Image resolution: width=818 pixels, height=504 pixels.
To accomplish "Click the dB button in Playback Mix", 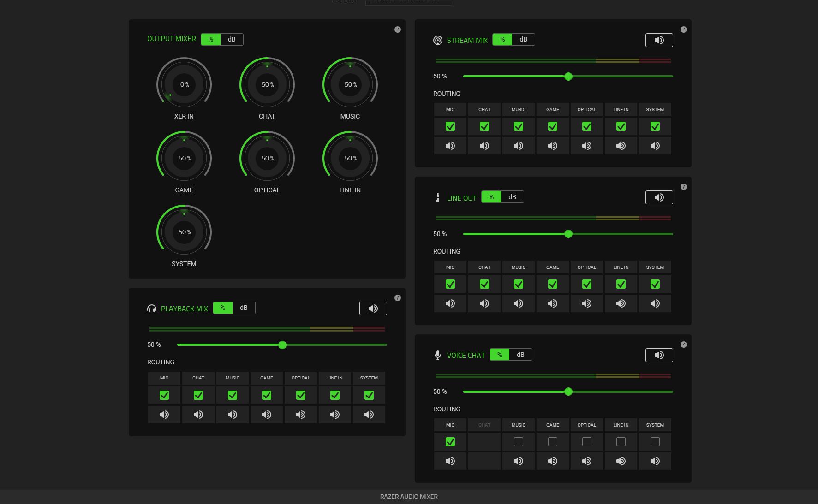I will click(x=244, y=308).
